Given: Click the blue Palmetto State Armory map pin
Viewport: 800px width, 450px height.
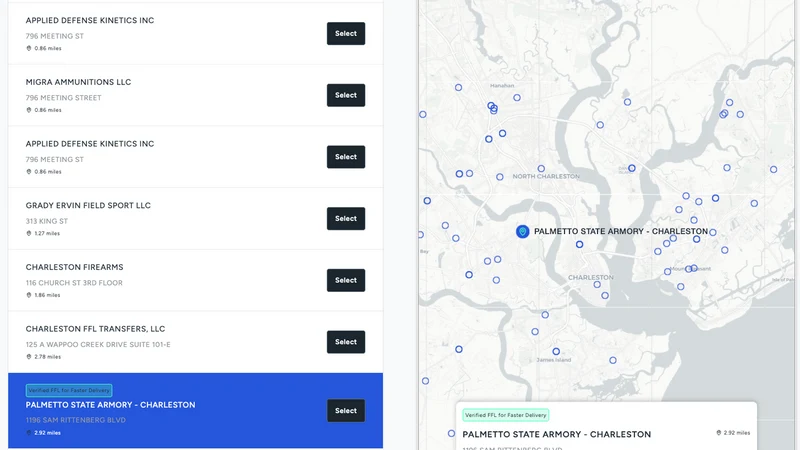Looking at the screenshot, I should [x=522, y=232].
